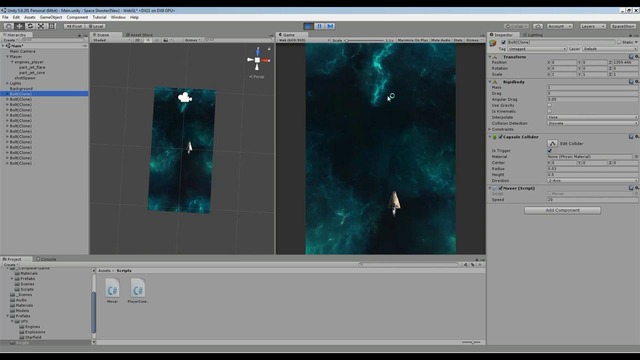Click Maximize On Play button
The width and height of the screenshot is (640, 360).
point(413,40)
